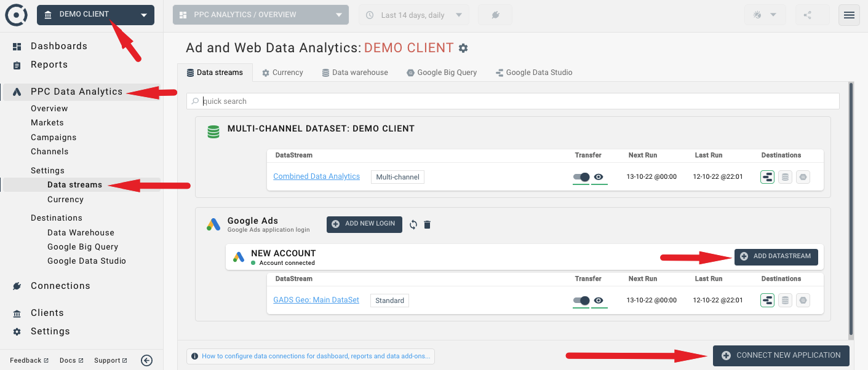
Task: Open the DEMO CLIENT selector dropdown
Action: 95,15
